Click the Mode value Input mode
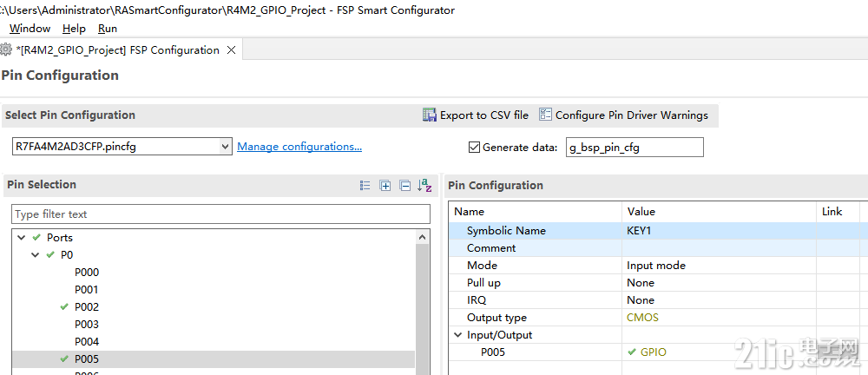This screenshot has width=868, height=375. tap(719, 266)
